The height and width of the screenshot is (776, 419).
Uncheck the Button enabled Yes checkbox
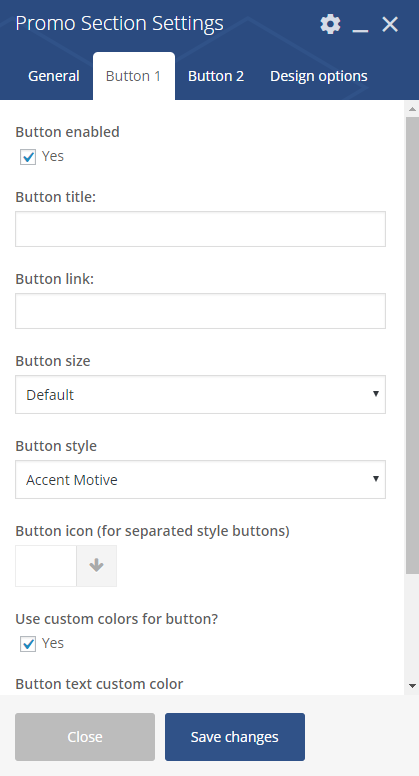tap(28, 157)
